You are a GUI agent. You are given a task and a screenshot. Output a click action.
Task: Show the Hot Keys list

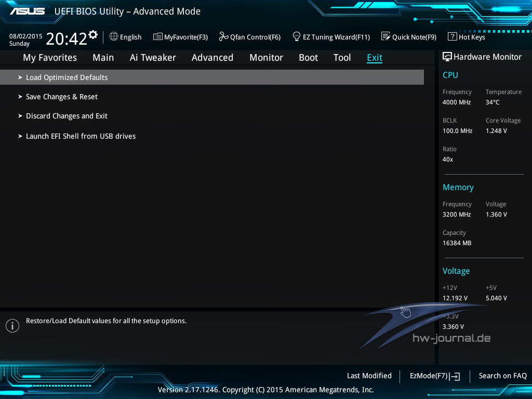click(x=472, y=37)
